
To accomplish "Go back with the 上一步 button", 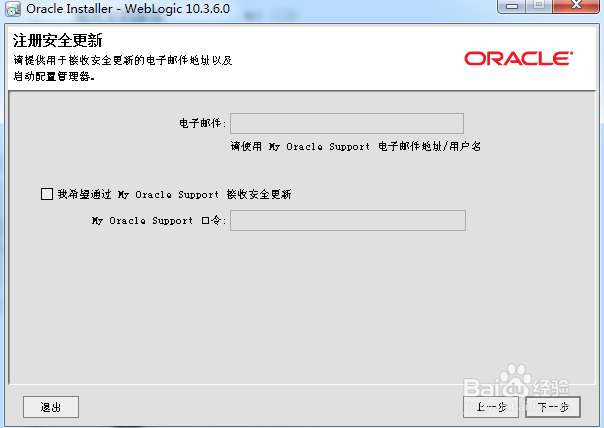I will (x=491, y=407).
